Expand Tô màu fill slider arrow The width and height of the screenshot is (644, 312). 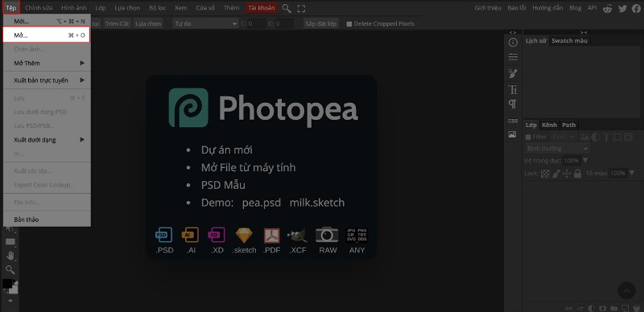(x=631, y=173)
